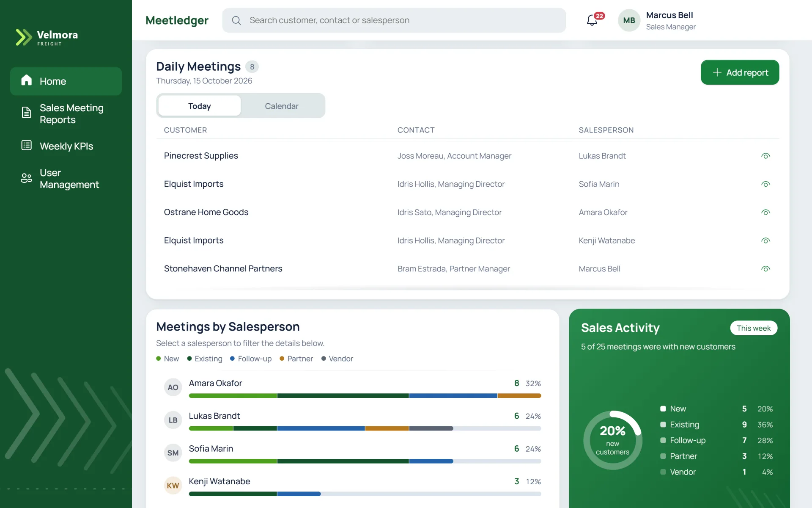Click the Partner legend item
Image resolution: width=812 pixels, height=508 pixels.
pos(296,359)
